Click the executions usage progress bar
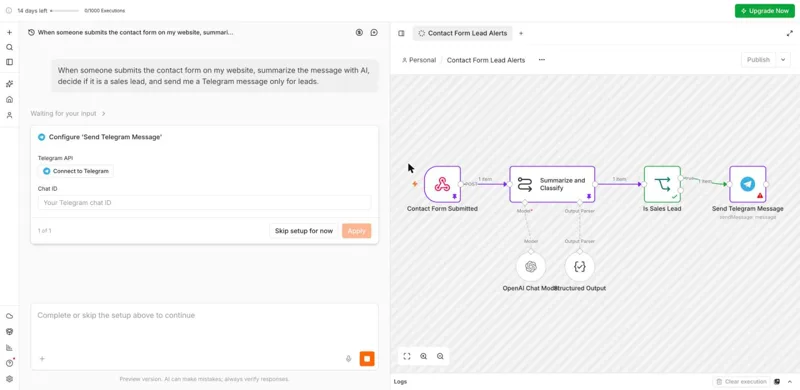 (x=65, y=10)
